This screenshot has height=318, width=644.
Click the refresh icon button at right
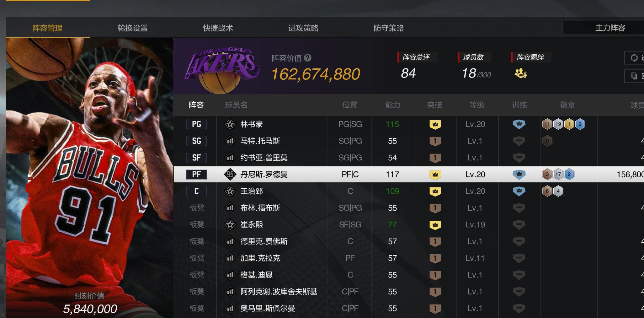pos(634,58)
